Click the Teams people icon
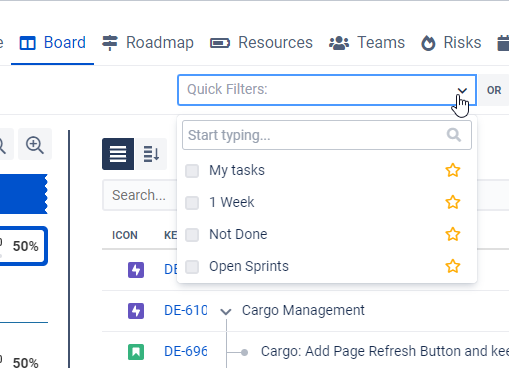Viewport: 509px width, 368px height. point(339,43)
